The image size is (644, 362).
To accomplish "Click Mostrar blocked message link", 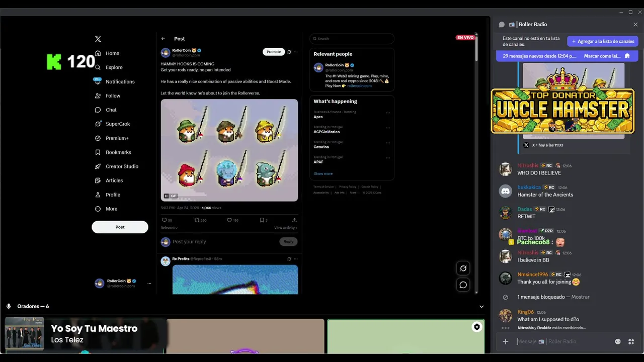I will pyautogui.click(x=580, y=297).
